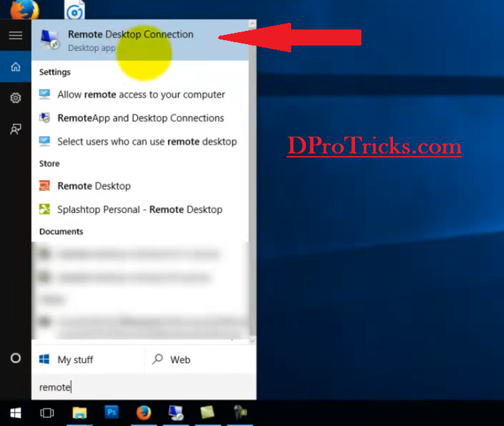Open RemoteApp and Desktop Connections setting

[140, 118]
